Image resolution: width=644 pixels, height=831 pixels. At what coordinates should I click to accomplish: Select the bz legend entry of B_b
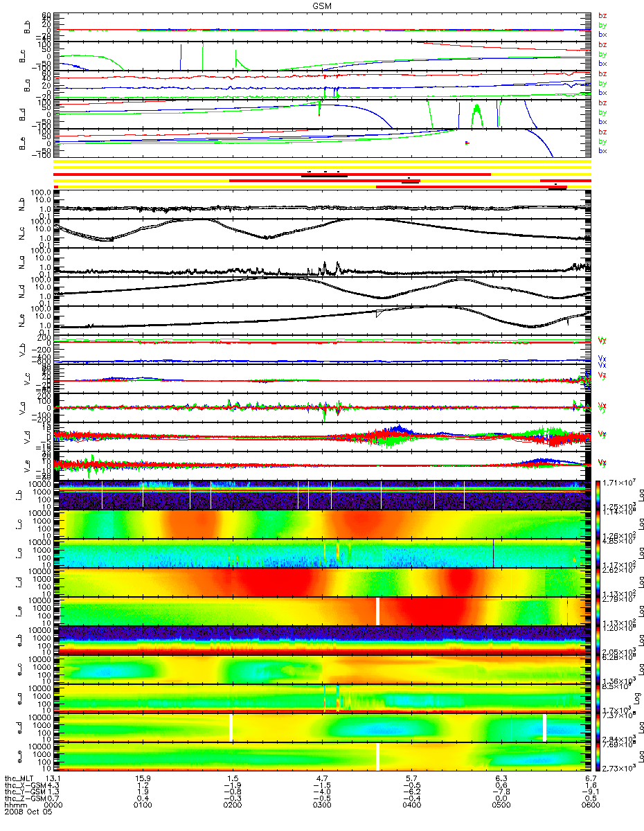pyautogui.click(x=602, y=15)
